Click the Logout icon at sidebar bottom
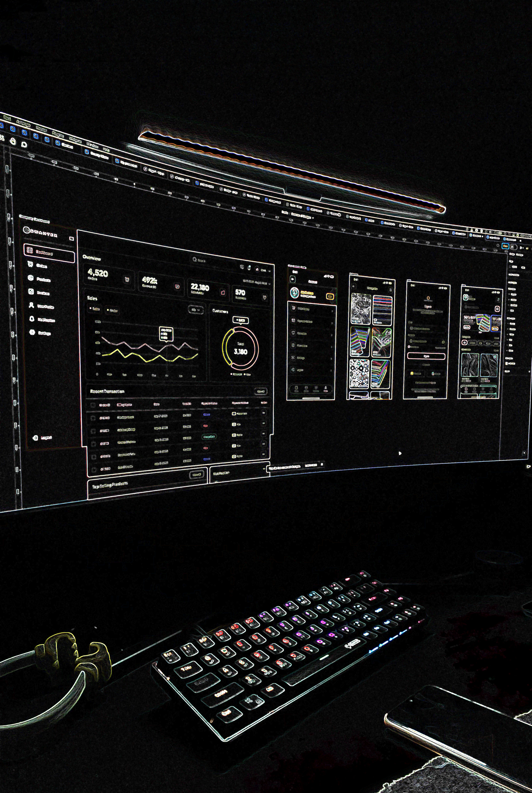 (x=35, y=438)
